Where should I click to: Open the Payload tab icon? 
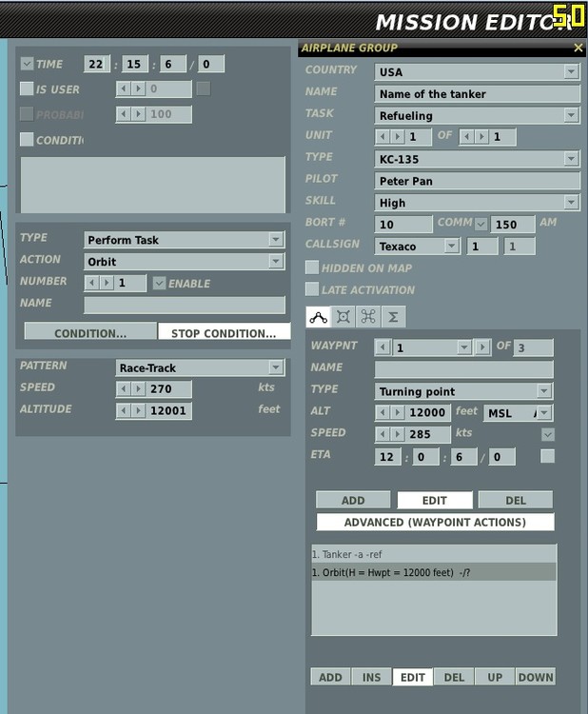(x=343, y=317)
